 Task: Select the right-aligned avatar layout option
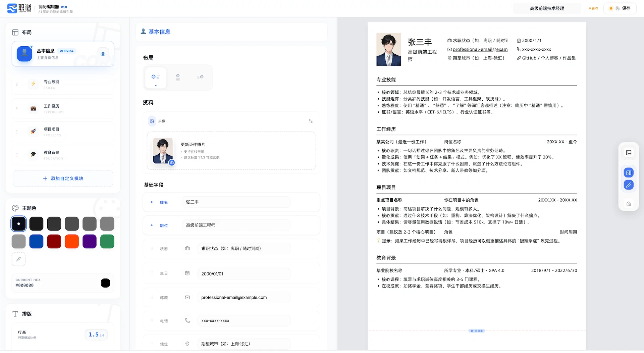click(200, 77)
